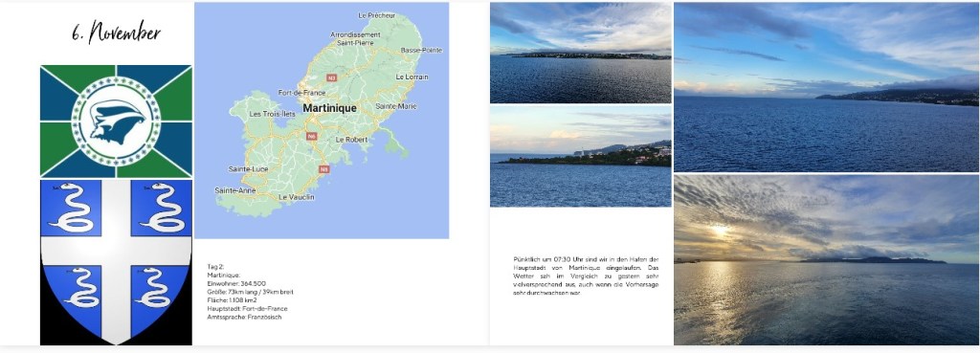The width and height of the screenshot is (980, 353).
Task: Select the Martinique map image
Action: click(x=322, y=121)
